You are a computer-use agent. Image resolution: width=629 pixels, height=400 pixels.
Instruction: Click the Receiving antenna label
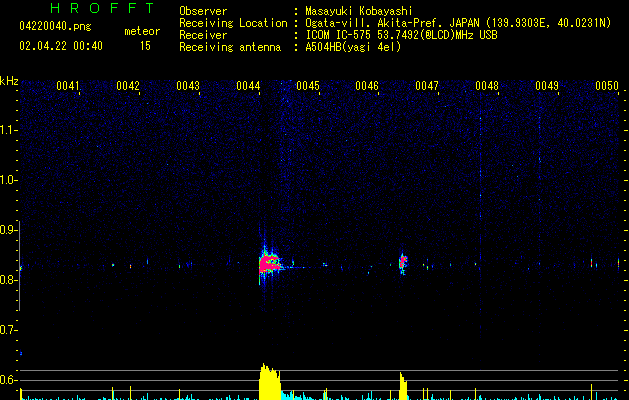tap(230, 47)
